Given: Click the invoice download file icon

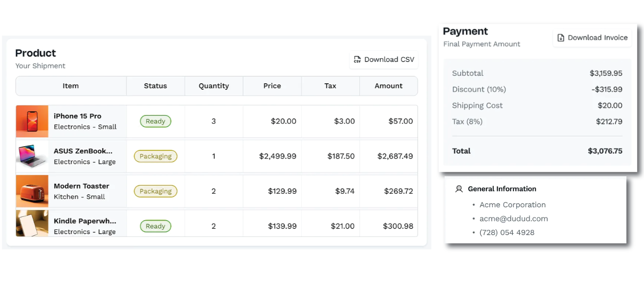Looking at the screenshot, I should 561,38.
